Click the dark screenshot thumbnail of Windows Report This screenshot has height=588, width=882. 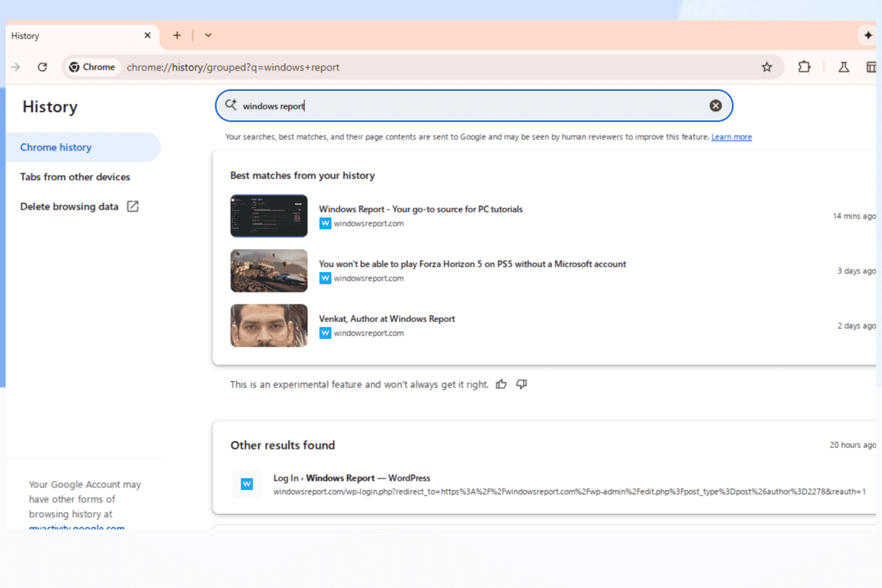pos(269,216)
